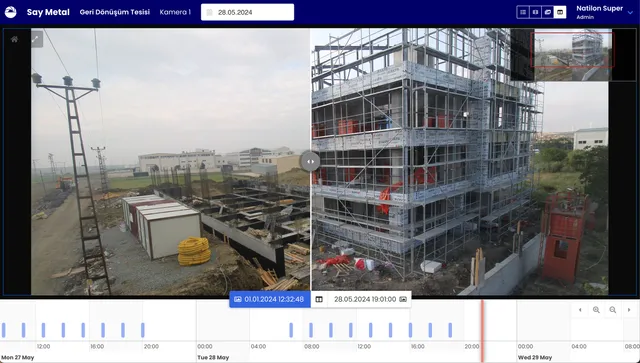Select the 28.05.2024 19:01:00 right image button
Viewport: 640px width, 363px height.
pyautogui.click(x=370, y=299)
